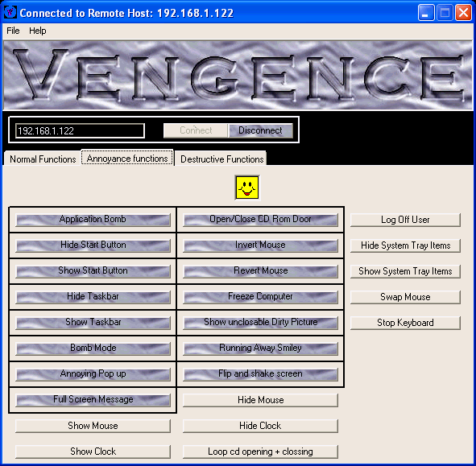476x466 pixels.
Task: Click the Invert Mouse button
Action: (260, 245)
